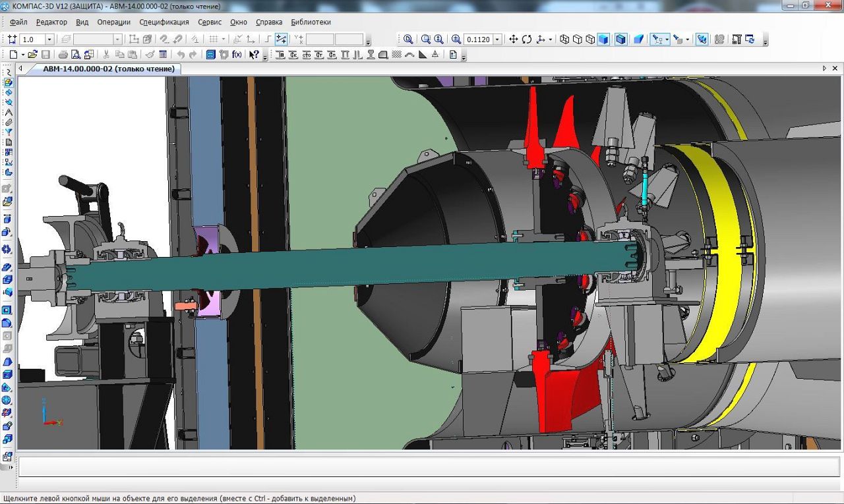Click the Undo arrow icon
This screenshot has height=504, width=844.
[x=180, y=55]
